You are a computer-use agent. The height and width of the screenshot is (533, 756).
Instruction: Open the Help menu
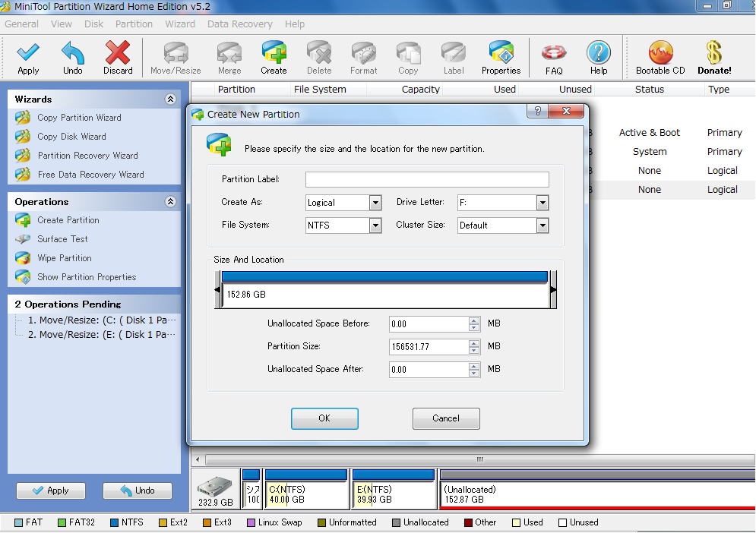295,24
